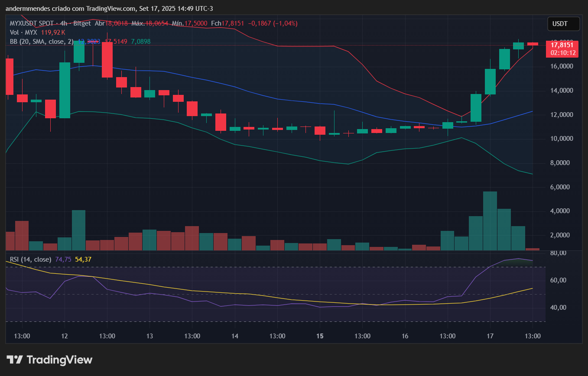Click the TradingView logo icon

point(14,360)
